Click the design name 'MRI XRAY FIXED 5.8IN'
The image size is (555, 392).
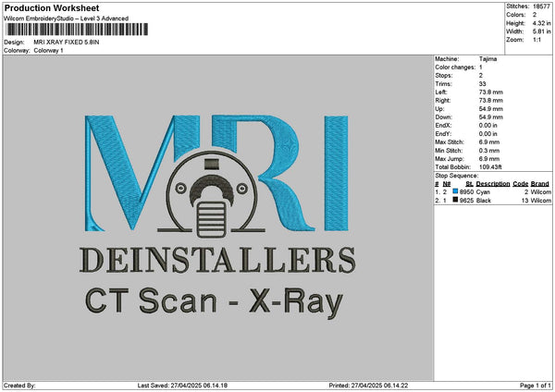(67, 43)
